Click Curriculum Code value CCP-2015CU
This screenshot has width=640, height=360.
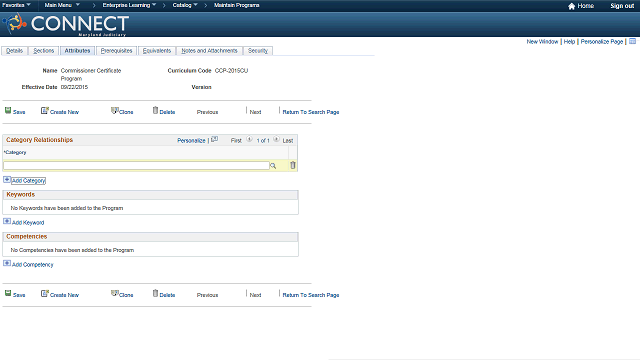coord(231,71)
